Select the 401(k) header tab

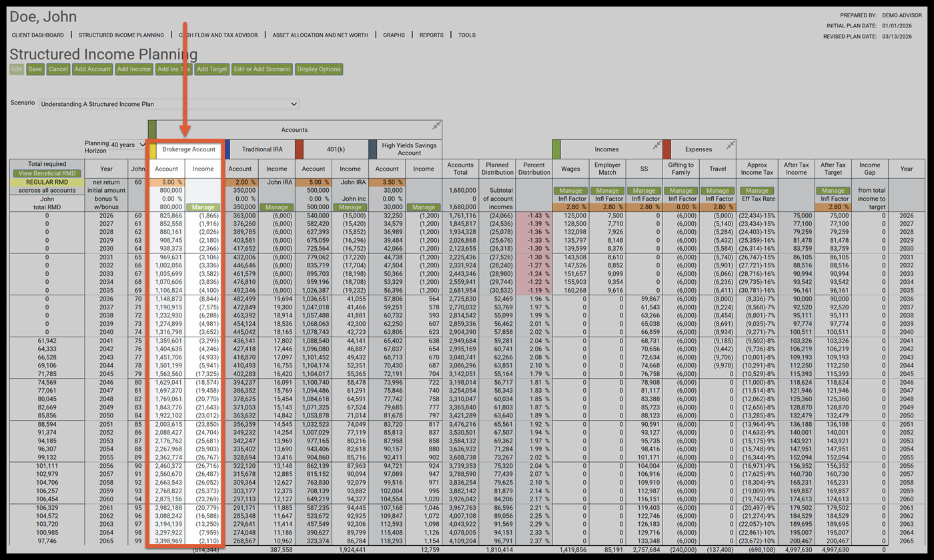pos(336,149)
